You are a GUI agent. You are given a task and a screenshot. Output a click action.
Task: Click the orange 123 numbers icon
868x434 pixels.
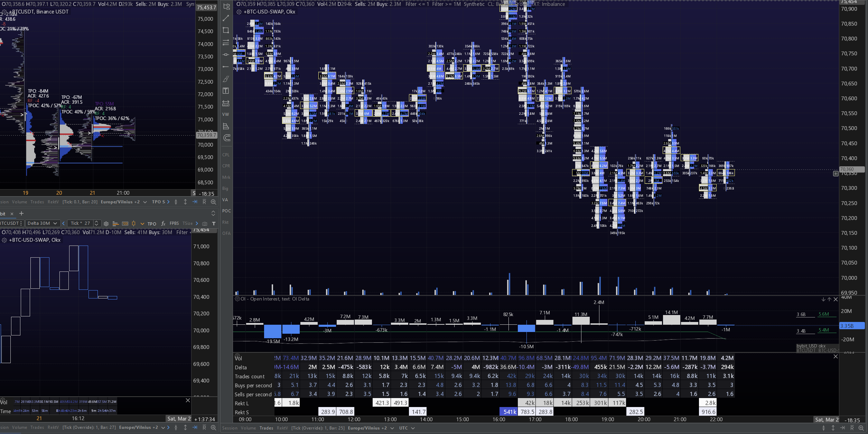coord(125,223)
